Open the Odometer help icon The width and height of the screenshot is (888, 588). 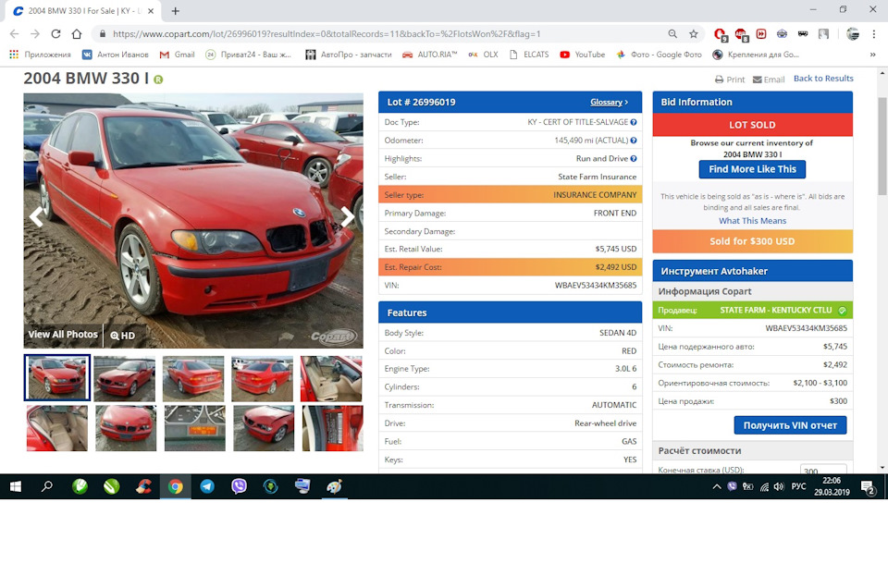634,141
